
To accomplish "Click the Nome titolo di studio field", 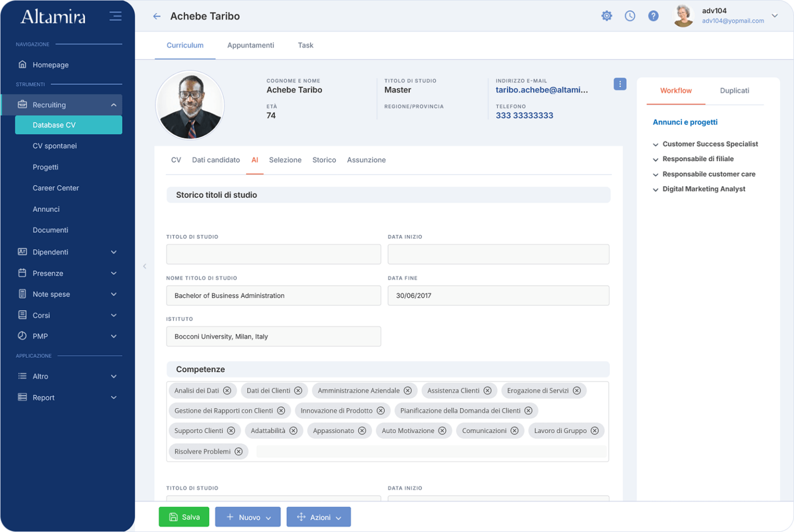I will (273, 295).
